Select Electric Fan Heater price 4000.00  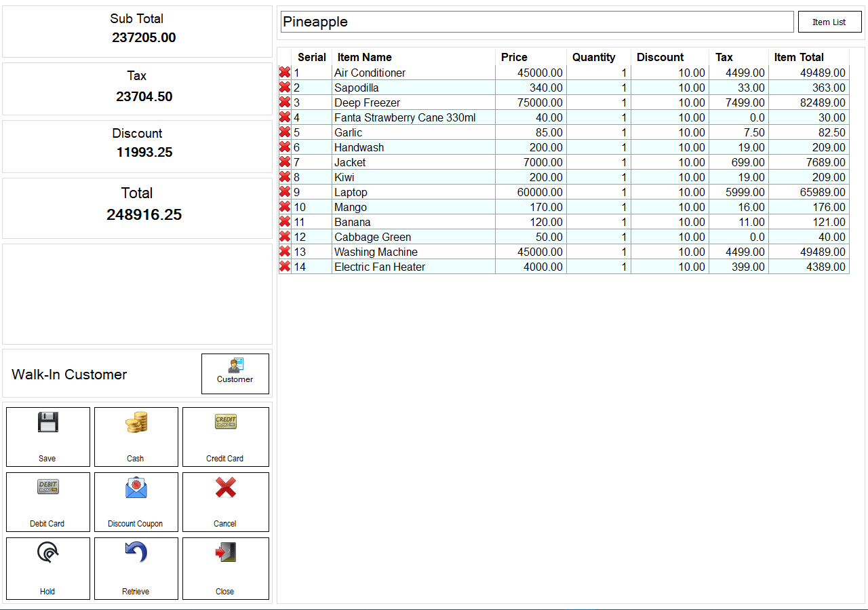point(531,267)
